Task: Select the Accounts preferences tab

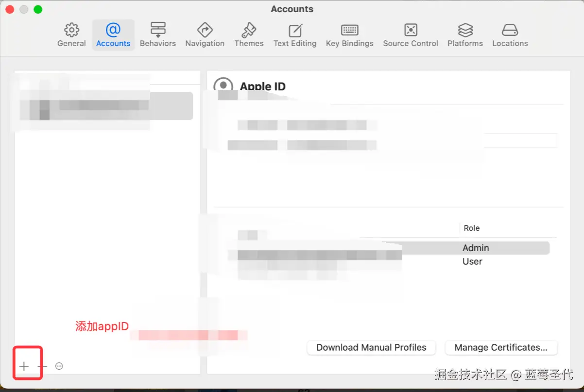Action: click(113, 34)
